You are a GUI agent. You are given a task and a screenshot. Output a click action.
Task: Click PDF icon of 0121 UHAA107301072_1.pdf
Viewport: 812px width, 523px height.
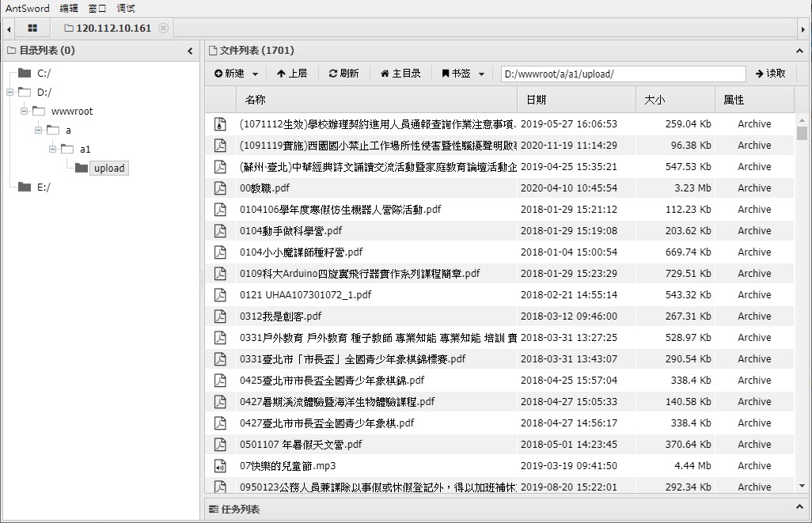[220, 294]
